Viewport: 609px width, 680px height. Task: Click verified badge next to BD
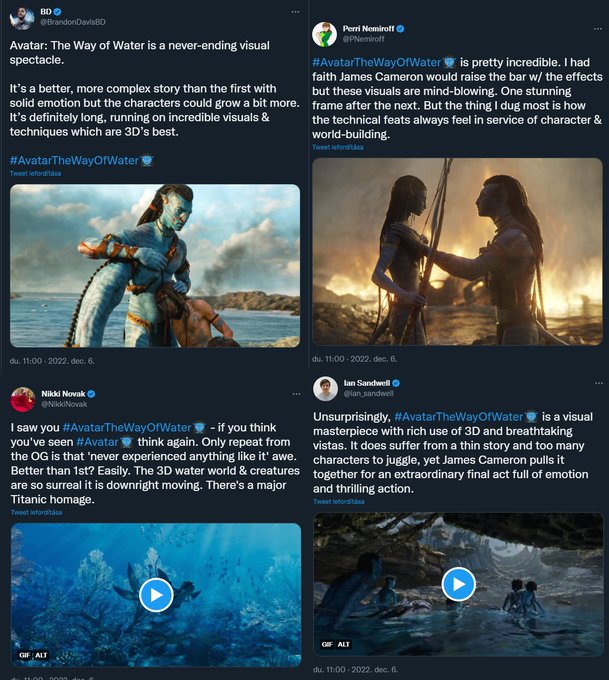[57, 12]
